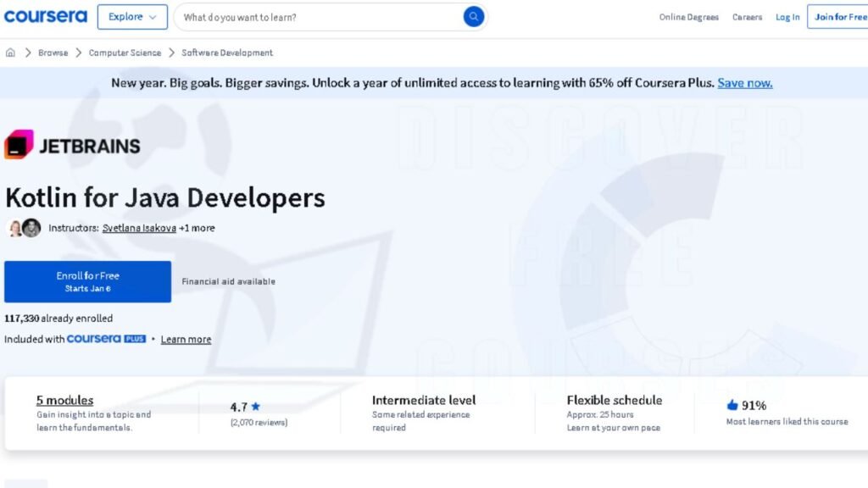868x488 pixels.
Task: Go to the home breadcrumb icon
Action: click(10, 53)
